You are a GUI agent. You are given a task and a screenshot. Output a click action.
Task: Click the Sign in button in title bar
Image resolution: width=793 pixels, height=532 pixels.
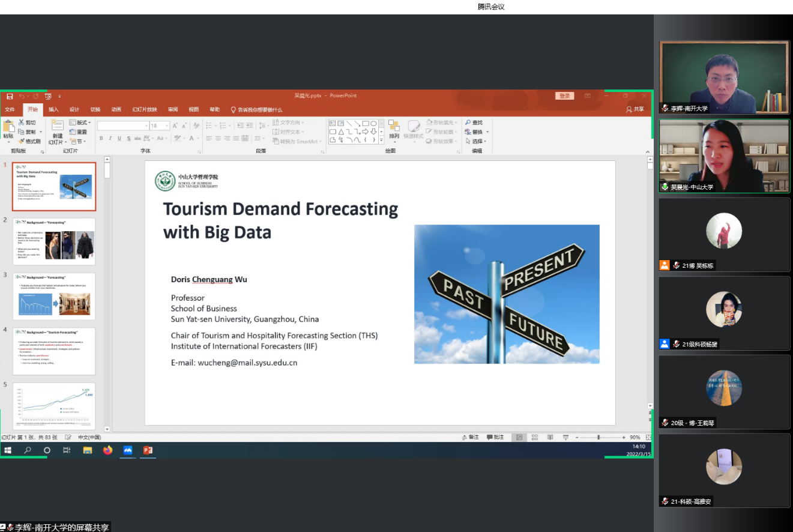tap(564, 96)
